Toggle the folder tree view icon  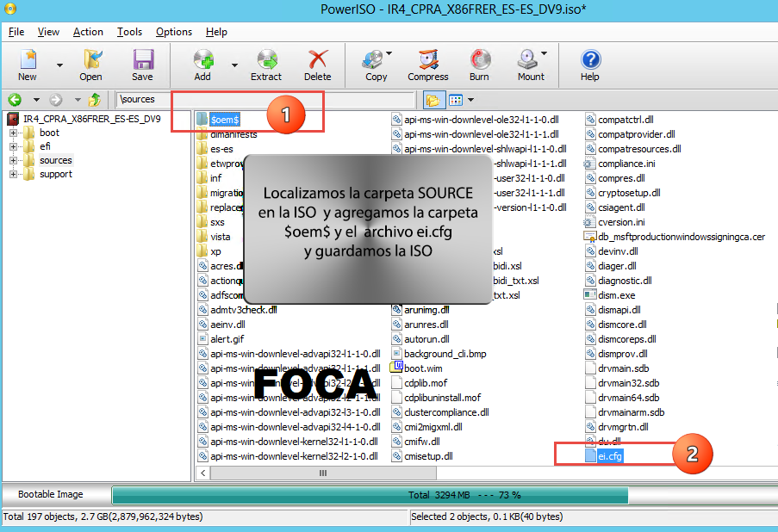433,100
